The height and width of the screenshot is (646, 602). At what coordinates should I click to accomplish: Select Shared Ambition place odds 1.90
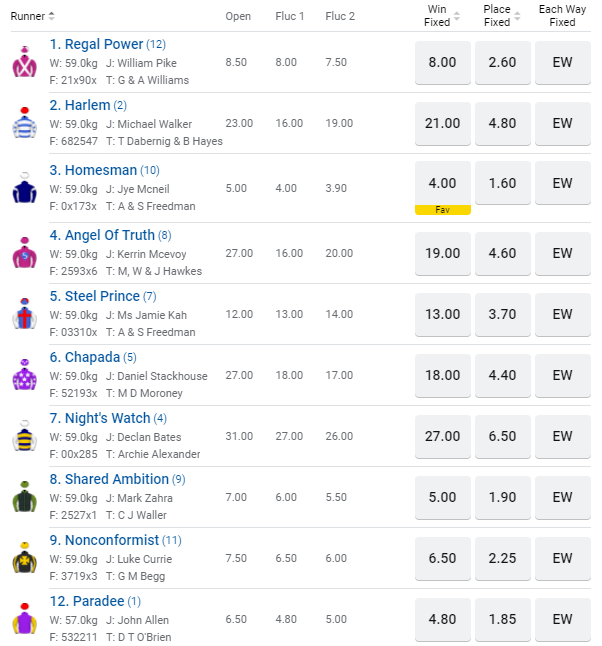click(x=503, y=497)
